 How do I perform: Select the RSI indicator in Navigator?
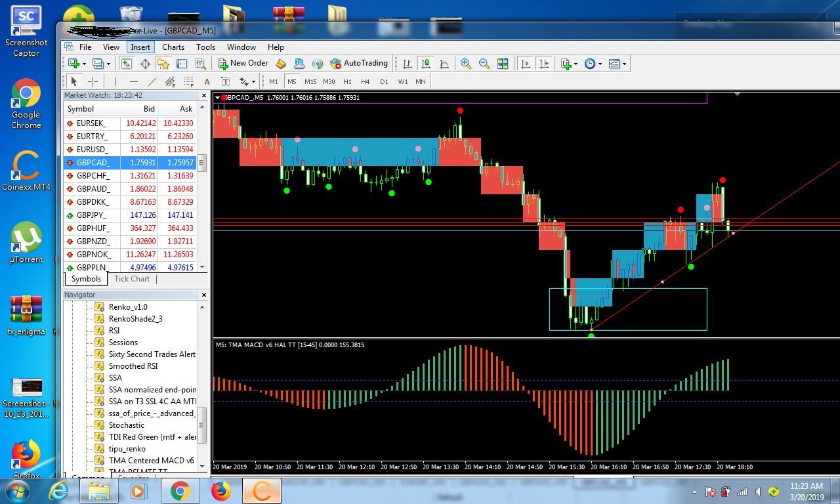tap(114, 331)
